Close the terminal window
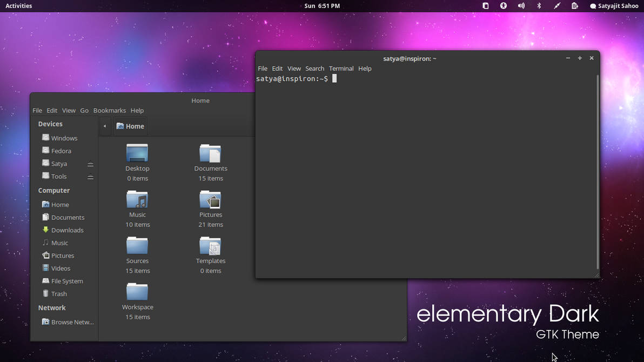 tap(592, 58)
